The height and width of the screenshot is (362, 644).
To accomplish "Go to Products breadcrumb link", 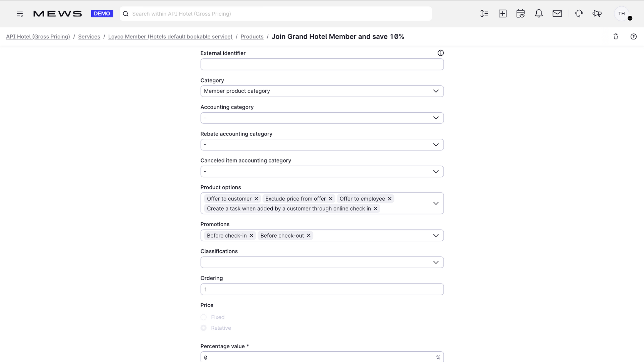I will coord(252,37).
